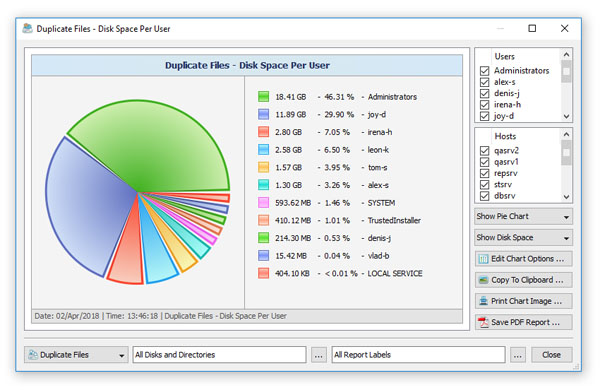Viewport: 600px width, 390px height.
Task: Click the Edit Chart Options button
Action: click(523, 259)
